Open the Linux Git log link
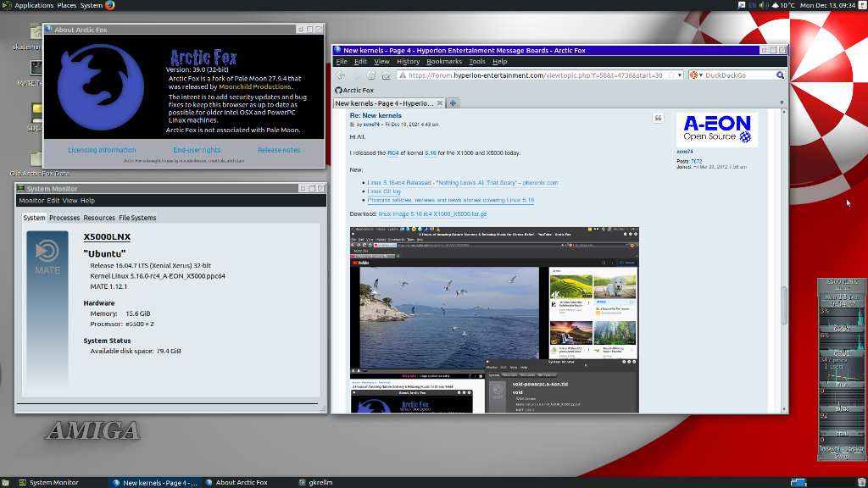868x488 pixels. pos(384,191)
